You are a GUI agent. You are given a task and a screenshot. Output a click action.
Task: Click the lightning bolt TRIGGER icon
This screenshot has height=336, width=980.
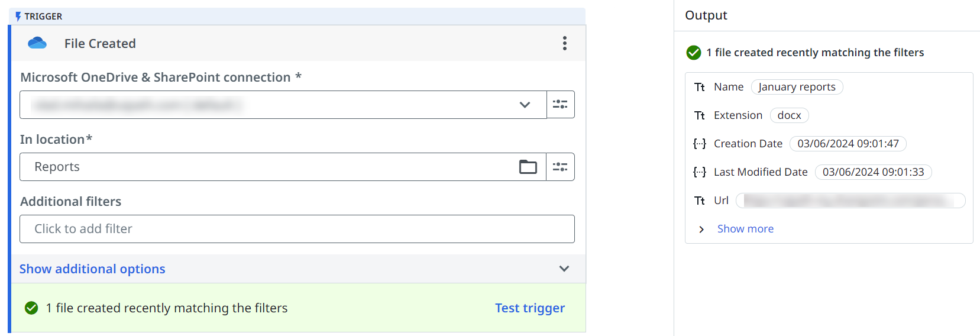(18, 17)
